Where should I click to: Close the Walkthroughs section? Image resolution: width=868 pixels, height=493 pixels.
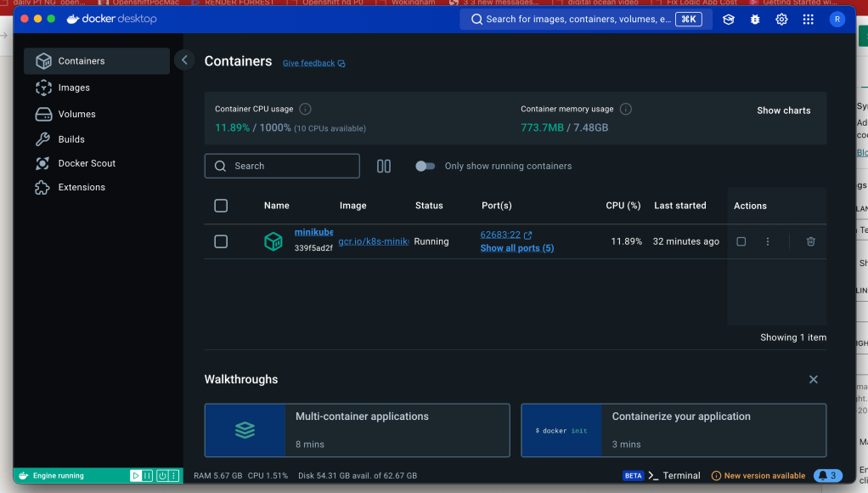[813, 379]
